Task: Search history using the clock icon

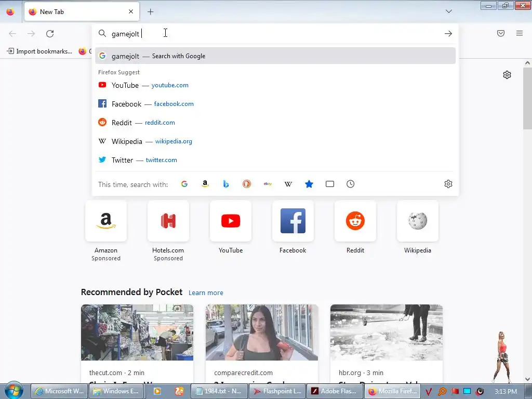Action: click(351, 184)
